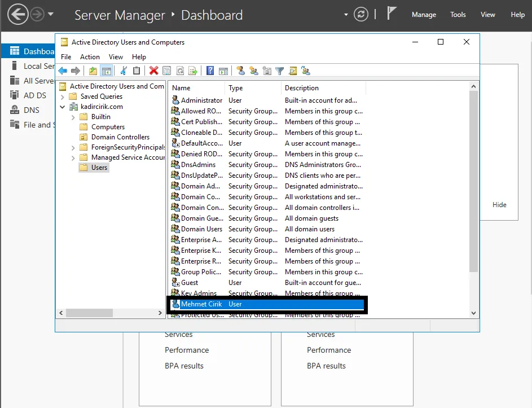Click the Server Manager notifications flag icon
Screen dimensions: 532x408
coord(391,14)
